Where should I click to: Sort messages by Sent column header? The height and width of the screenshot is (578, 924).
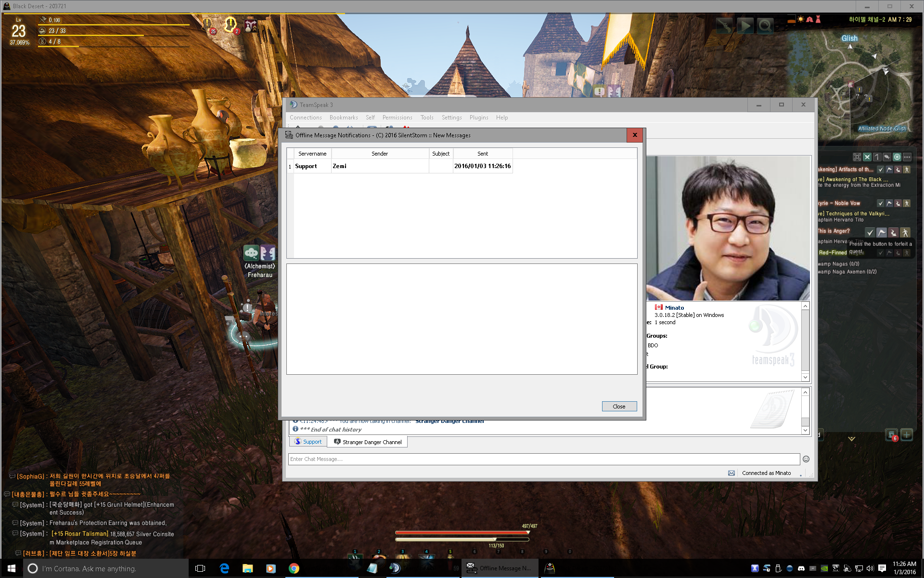pyautogui.click(x=483, y=154)
